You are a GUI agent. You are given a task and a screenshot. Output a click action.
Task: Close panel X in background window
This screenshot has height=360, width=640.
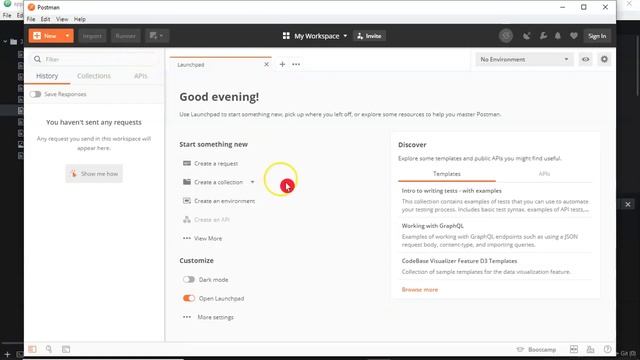(628, 204)
